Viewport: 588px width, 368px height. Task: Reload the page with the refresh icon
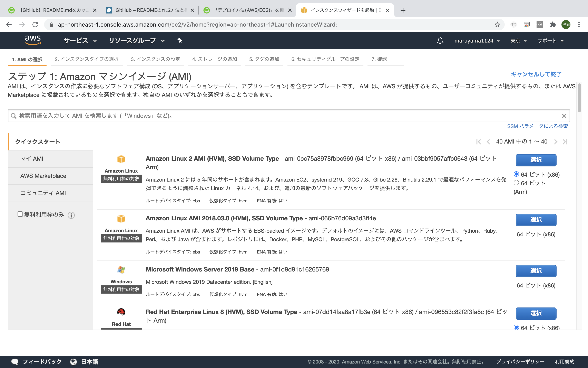point(35,25)
